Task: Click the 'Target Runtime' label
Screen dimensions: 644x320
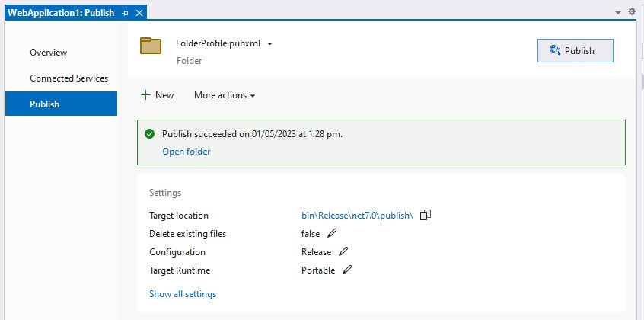Action: pos(180,270)
